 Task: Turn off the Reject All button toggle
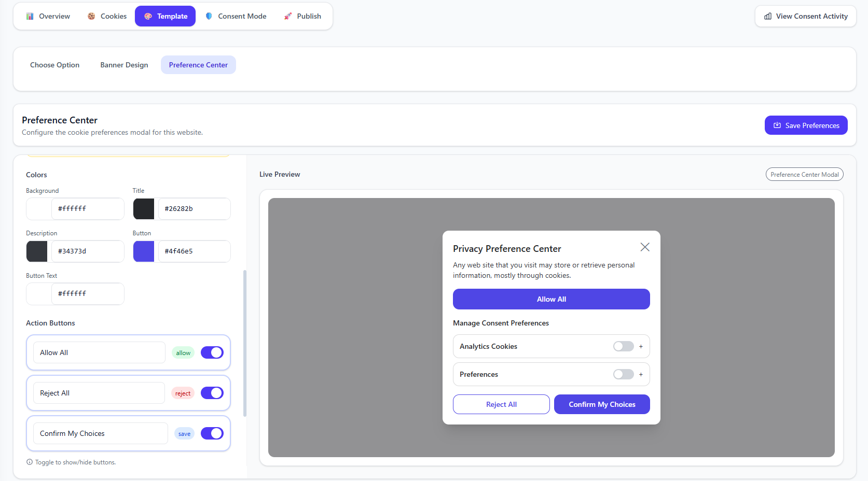pyautogui.click(x=212, y=393)
